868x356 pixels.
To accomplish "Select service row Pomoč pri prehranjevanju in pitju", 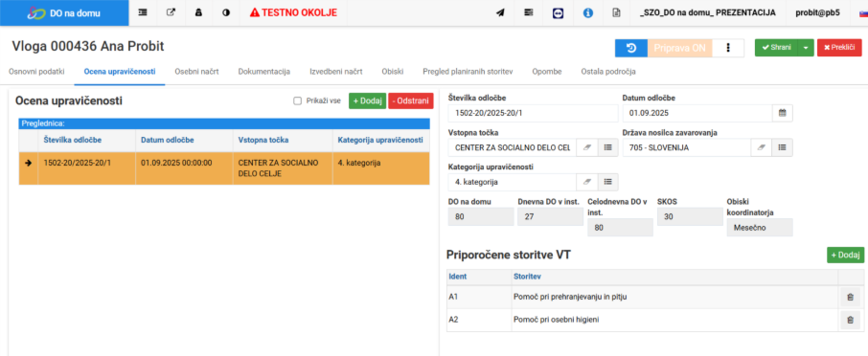I will (x=655, y=298).
